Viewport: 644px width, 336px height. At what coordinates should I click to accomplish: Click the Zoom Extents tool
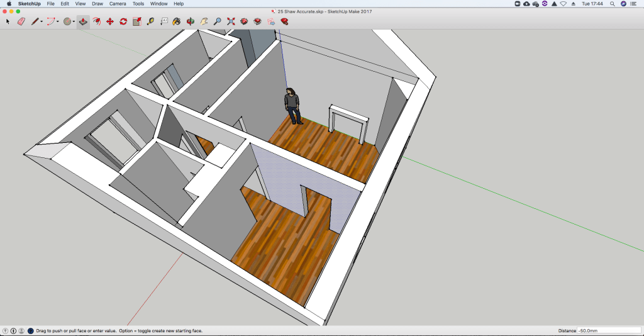pyautogui.click(x=231, y=21)
